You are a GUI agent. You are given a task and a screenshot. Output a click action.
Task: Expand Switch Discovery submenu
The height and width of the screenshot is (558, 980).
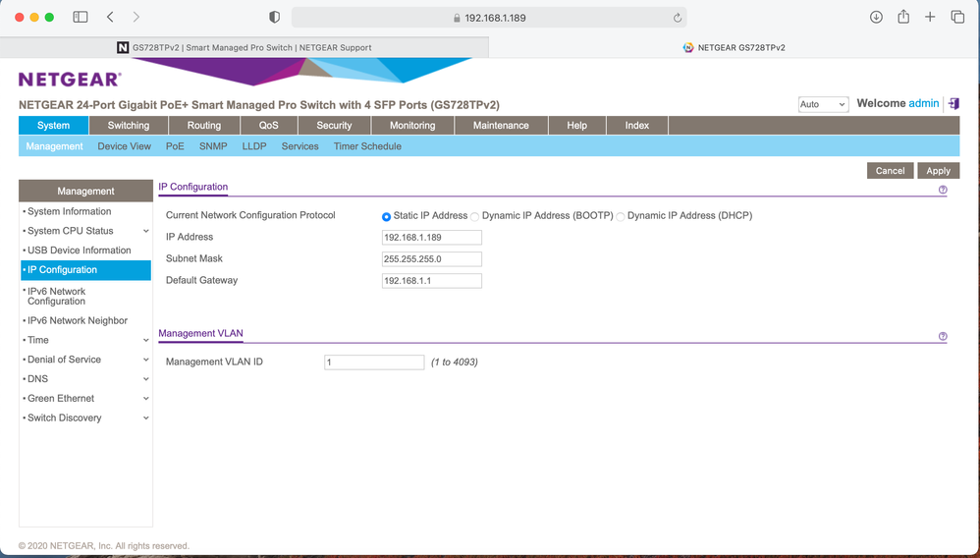coord(145,418)
